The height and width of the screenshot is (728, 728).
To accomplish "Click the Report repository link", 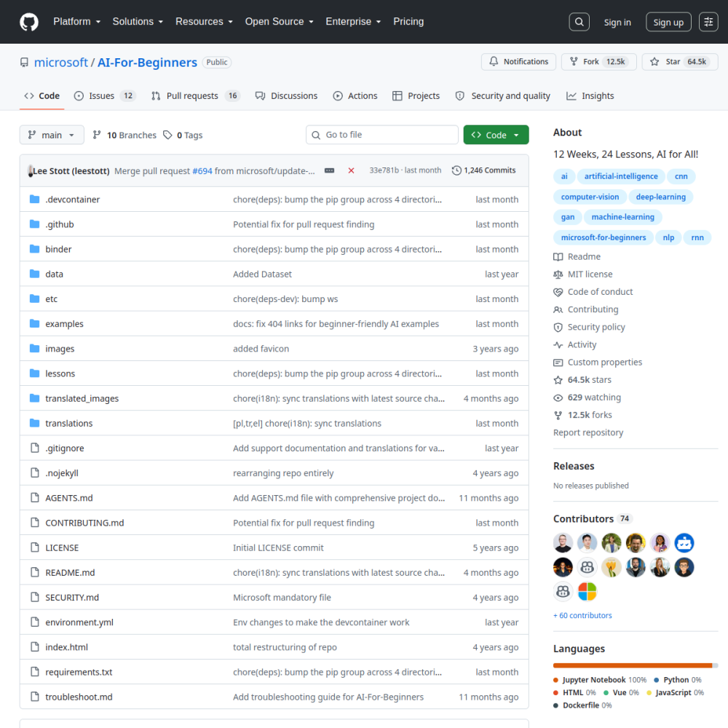I will 587,432.
